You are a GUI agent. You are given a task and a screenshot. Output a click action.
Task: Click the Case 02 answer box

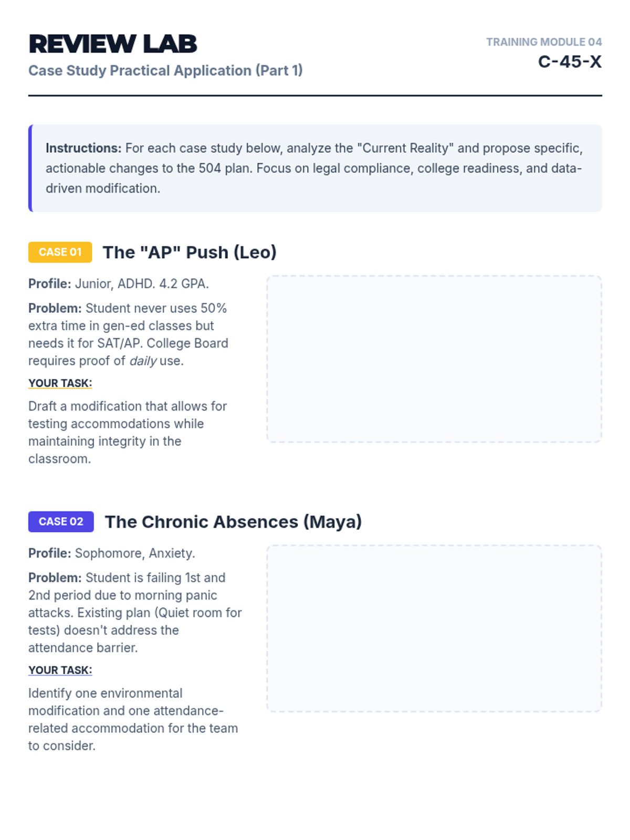[x=434, y=628]
